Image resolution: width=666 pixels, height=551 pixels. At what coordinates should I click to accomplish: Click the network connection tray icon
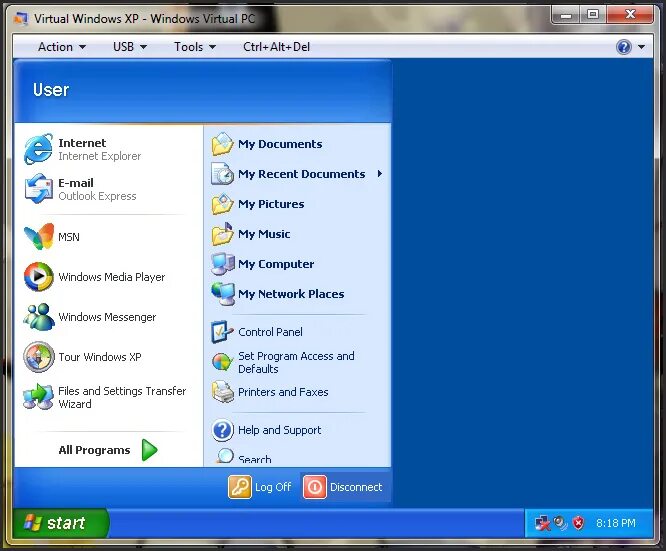coord(542,523)
